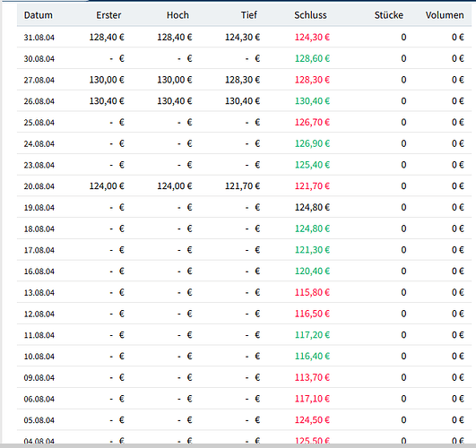Click the 27.08.04 date row
Viewport: 476px width, 448px height.
tap(244, 80)
